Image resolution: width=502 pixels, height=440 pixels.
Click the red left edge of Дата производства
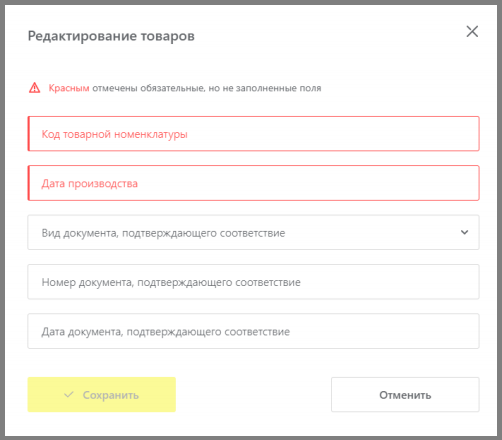click(x=29, y=183)
